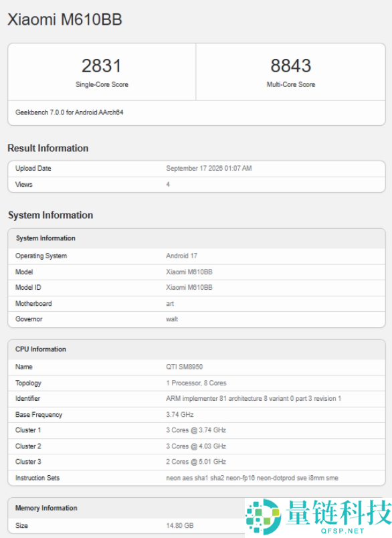Select the Model ID row value Xiaomi M610BB
The image size is (392, 538).
pos(189,287)
